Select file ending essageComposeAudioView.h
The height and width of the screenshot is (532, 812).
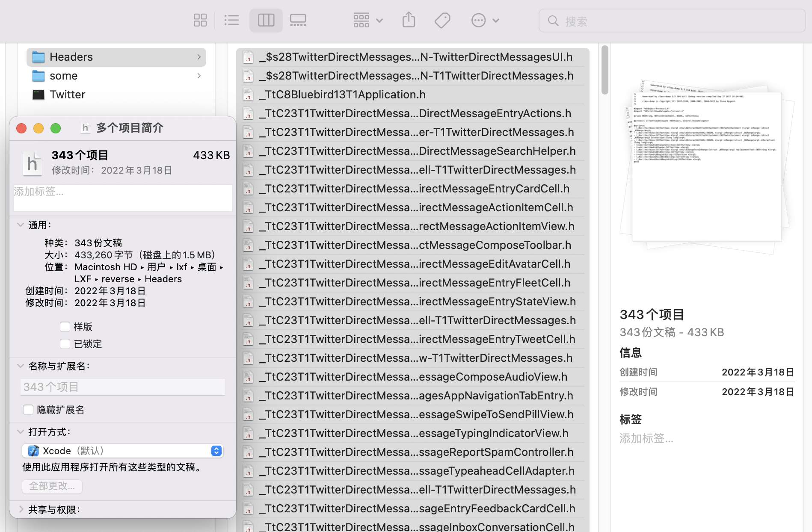coord(413,377)
